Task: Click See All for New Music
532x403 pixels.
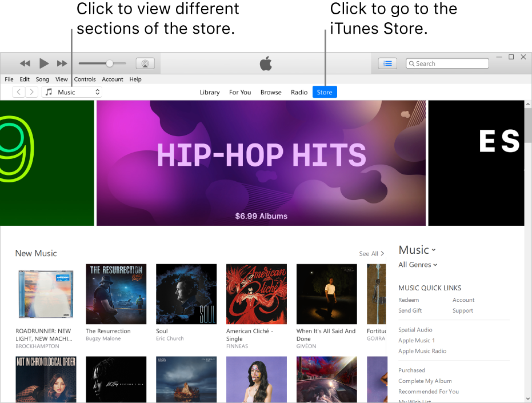Action: point(371,254)
